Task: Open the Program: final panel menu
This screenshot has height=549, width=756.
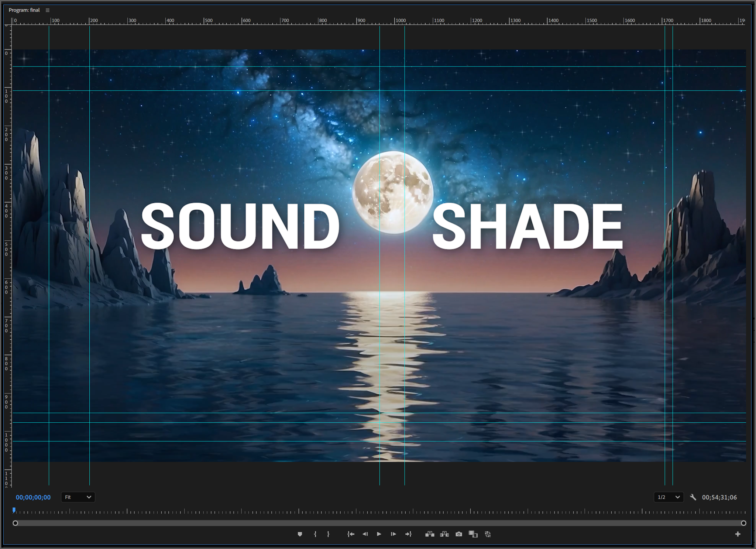Action: 48,10
